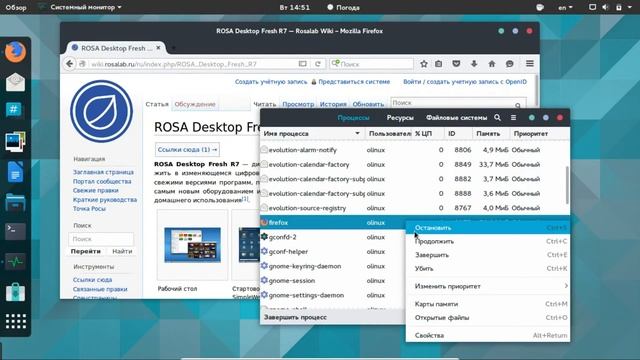This screenshot has width=640, height=360.
Task: Open Портал сообщества sidebar link
Action: point(102,181)
